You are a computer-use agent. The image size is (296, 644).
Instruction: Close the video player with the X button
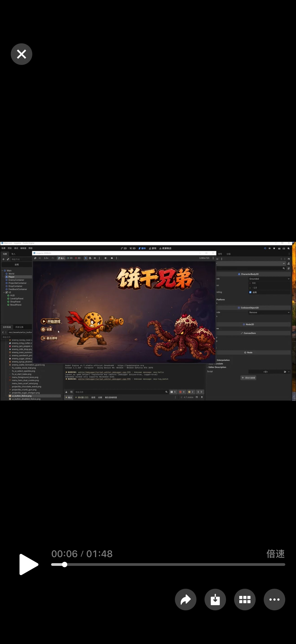click(22, 54)
